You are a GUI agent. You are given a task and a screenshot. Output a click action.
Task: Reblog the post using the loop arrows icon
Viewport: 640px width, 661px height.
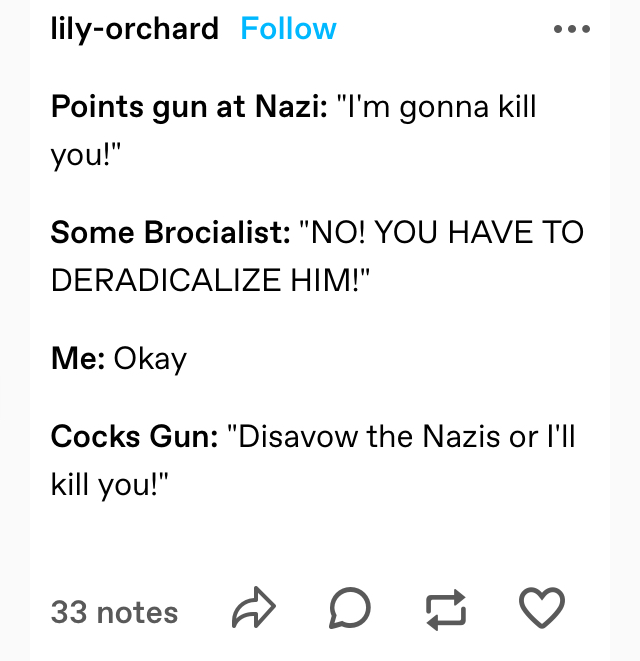pyautogui.click(x=446, y=610)
